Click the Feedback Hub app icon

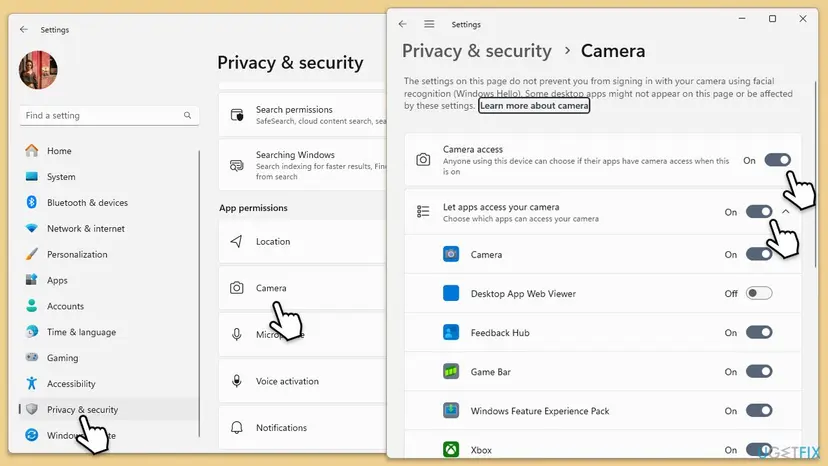(x=451, y=332)
